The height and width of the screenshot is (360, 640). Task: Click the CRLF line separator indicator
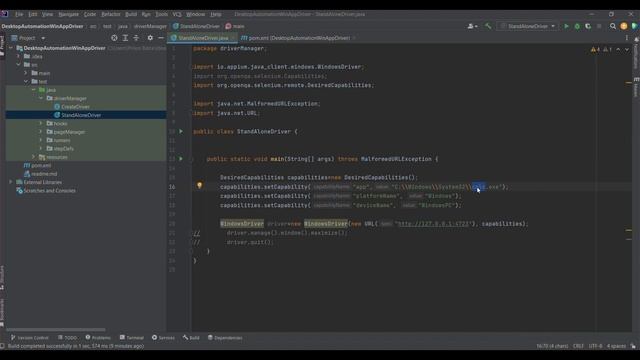coord(578,346)
